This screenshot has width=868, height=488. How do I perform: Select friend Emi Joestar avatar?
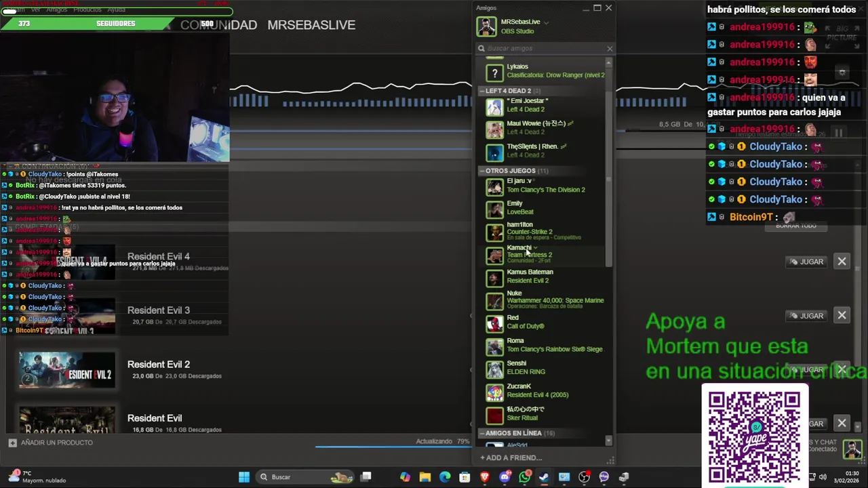point(495,106)
